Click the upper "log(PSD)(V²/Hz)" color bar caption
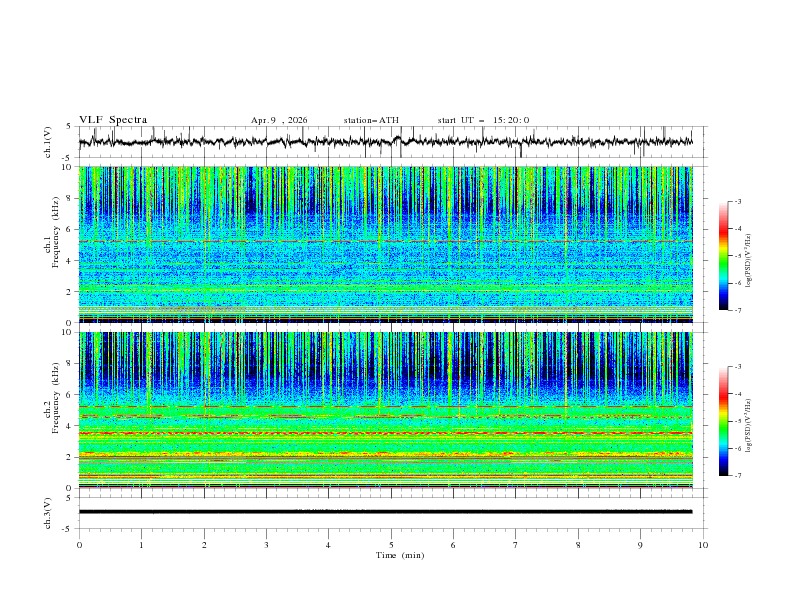 (749, 261)
